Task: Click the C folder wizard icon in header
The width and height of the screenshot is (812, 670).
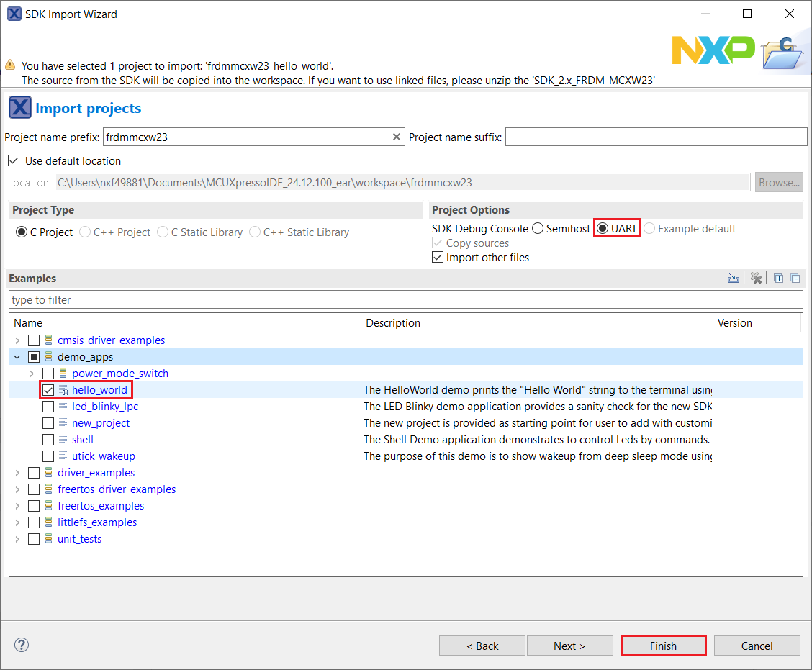Action: pos(782,53)
